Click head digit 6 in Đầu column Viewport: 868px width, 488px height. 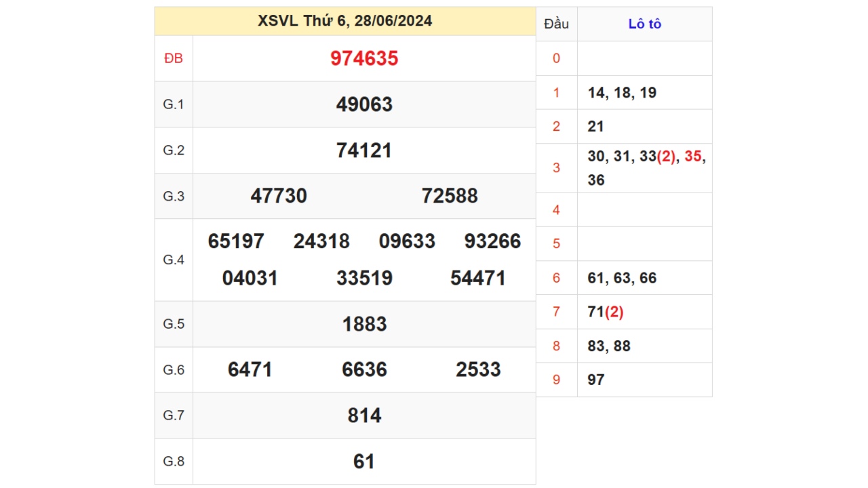click(556, 278)
